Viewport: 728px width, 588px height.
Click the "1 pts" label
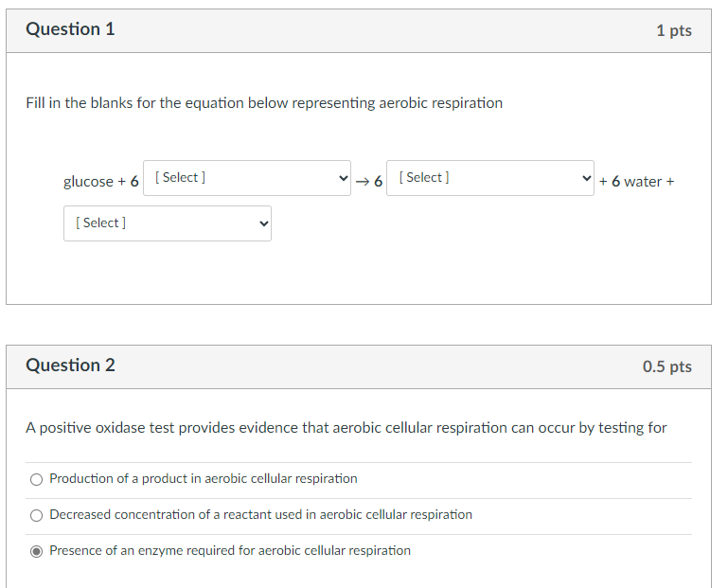pyautogui.click(x=673, y=31)
